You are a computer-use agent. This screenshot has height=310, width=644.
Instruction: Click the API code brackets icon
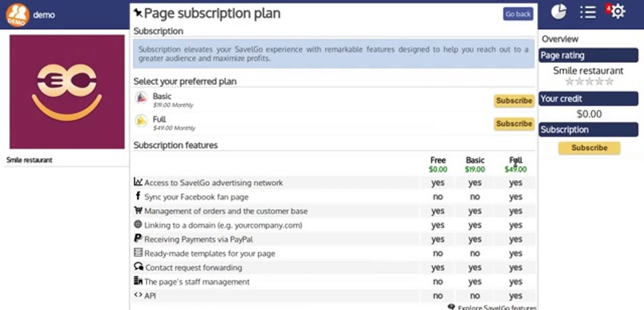[x=138, y=295]
